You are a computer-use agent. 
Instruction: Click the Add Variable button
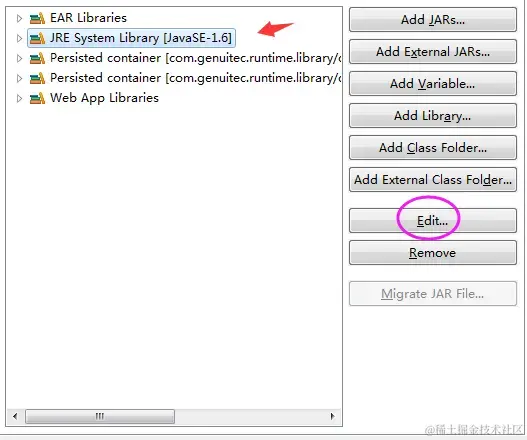[433, 83]
